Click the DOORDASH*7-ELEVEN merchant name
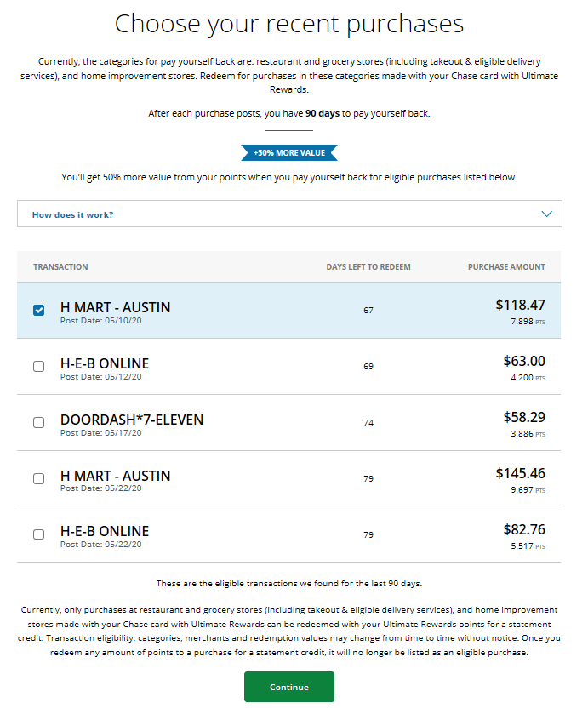This screenshot has width=588, height=714. (x=132, y=420)
